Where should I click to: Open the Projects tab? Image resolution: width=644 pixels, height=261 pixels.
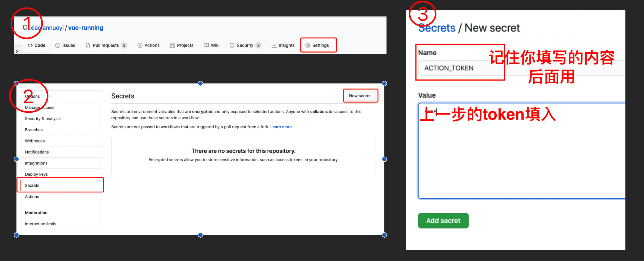(182, 45)
